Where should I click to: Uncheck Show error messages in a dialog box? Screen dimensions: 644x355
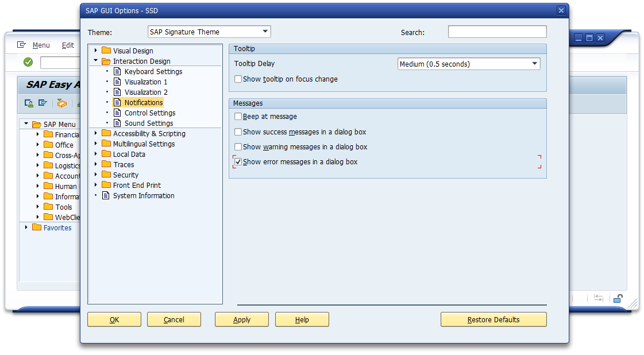pyautogui.click(x=238, y=162)
